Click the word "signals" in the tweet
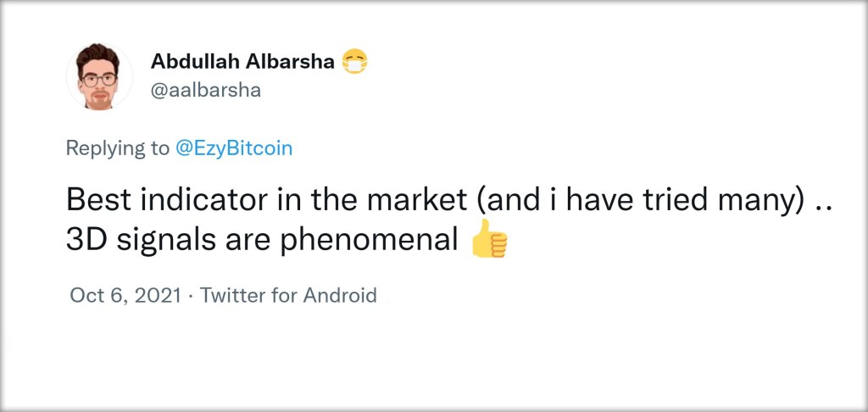The width and height of the screenshot is (868, 412). pos(158,241)
